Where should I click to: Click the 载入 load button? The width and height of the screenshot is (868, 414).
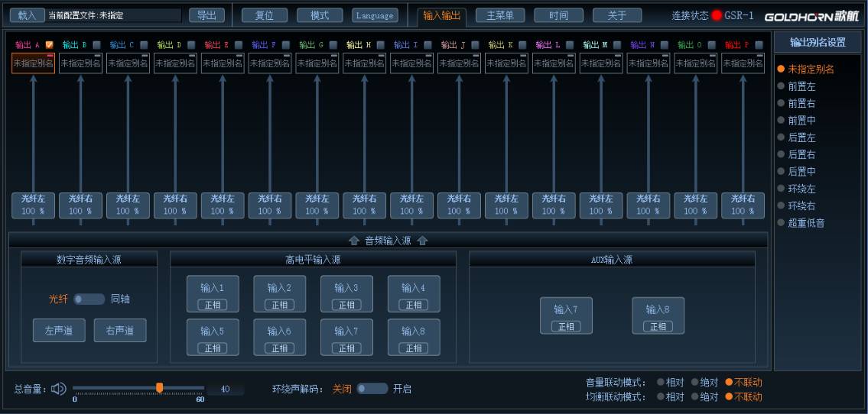(x=27, y=15)
